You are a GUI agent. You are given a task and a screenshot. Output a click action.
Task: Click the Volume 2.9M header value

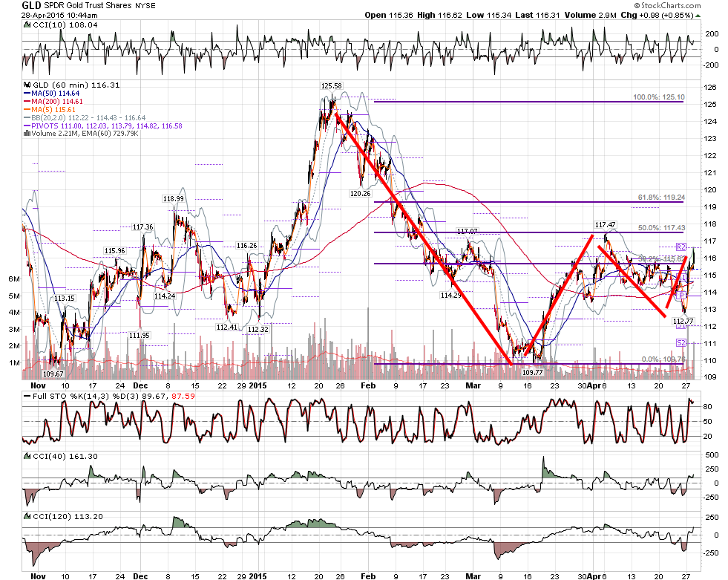[590, 16]
